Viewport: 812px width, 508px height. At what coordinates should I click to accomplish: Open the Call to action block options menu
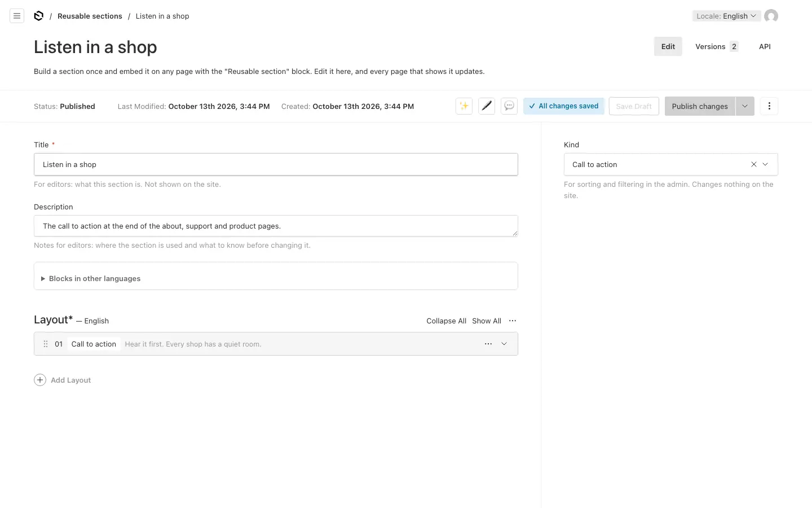coord(488,344)
